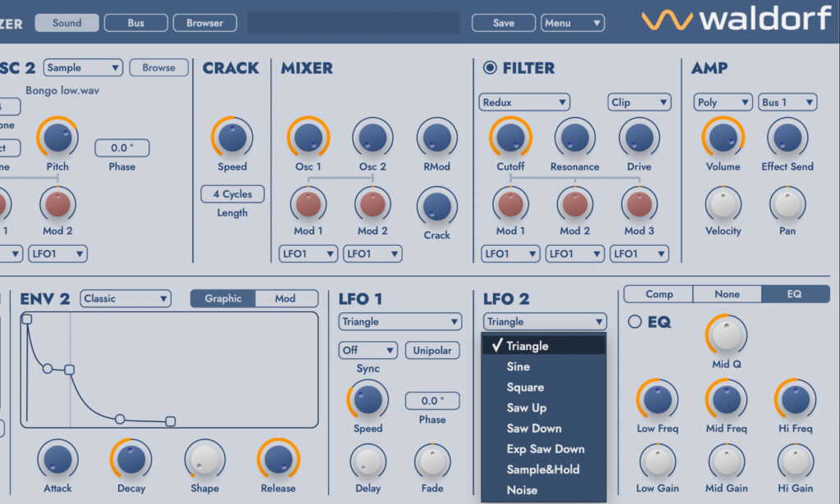Enable the EQ power toggle
Image resolution: width=840 pixels, height=504 pixels.
click(634, 322)
